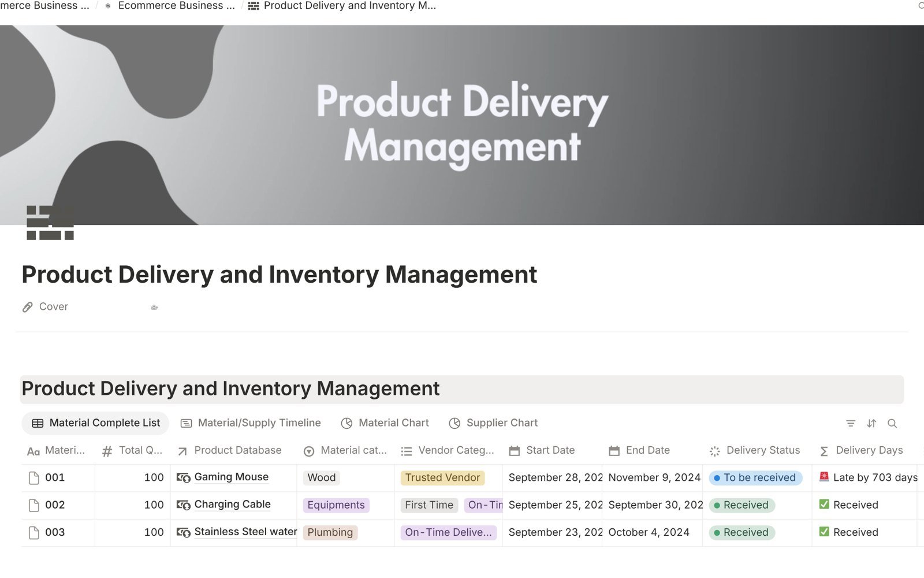The image size is (924, 578).
Task: Click the page icon of row 002
Action: 34,505
